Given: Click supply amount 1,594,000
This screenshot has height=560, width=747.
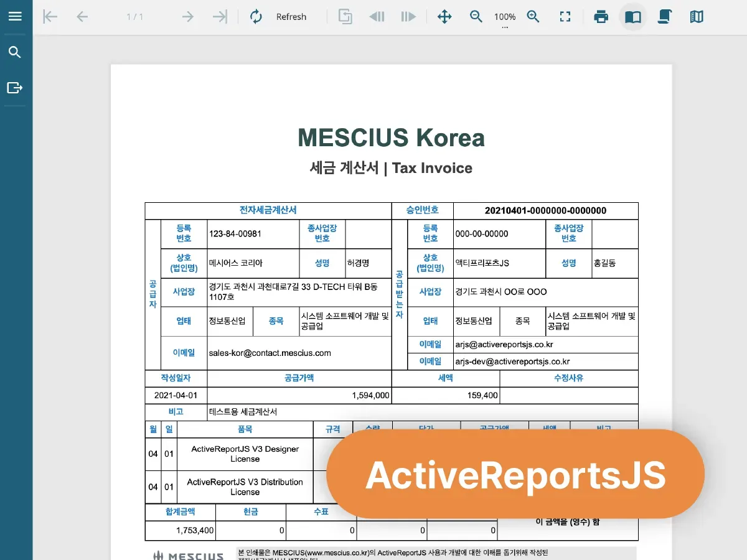Looking at the screenshot, I should tap(370, 395).
